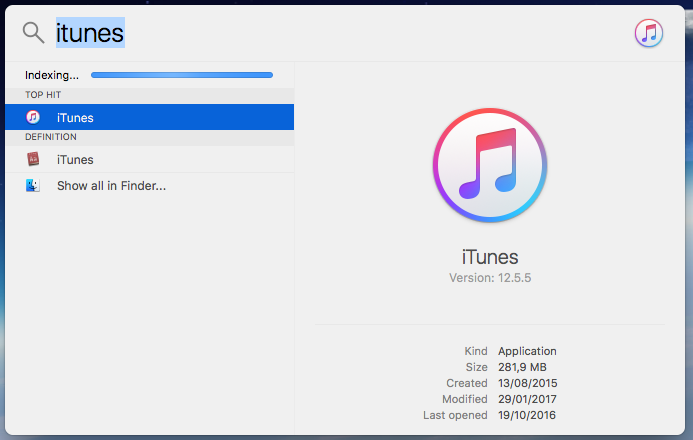Screen dimensions: 693x440
Task: Click the Last opened date "19/10/2016"
Action: [x=527, y=415]
